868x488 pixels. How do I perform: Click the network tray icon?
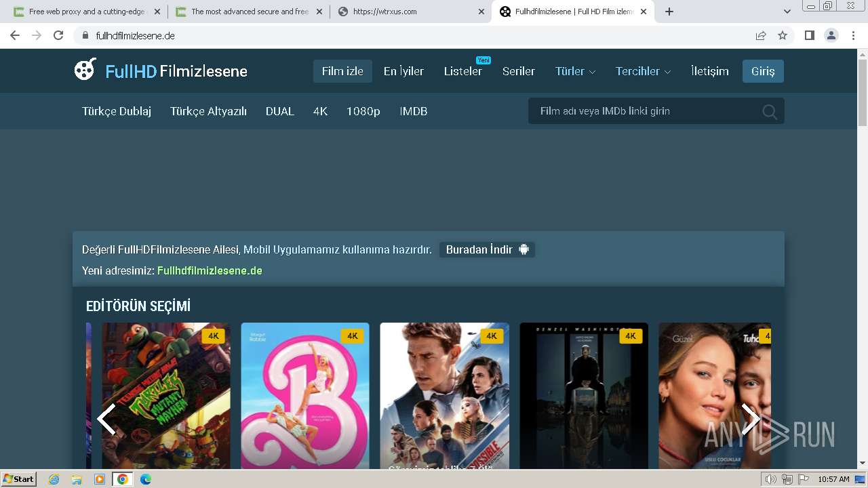click(x=787, y=479)
